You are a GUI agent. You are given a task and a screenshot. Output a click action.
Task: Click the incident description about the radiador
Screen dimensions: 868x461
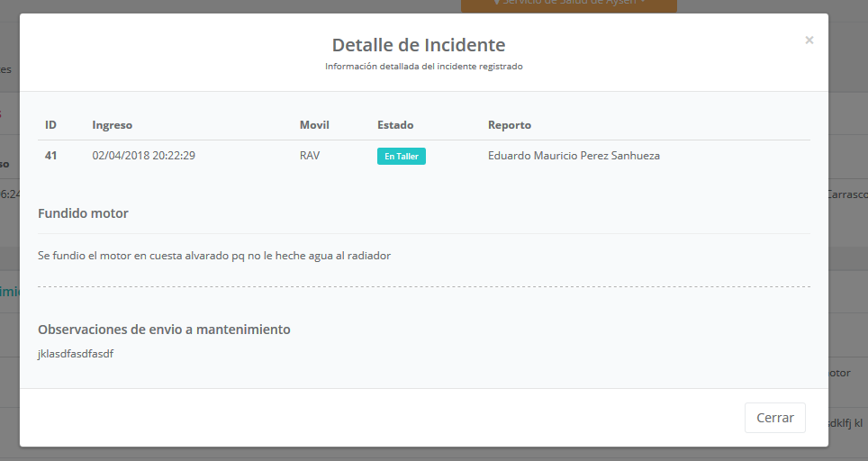click(214, 256)
